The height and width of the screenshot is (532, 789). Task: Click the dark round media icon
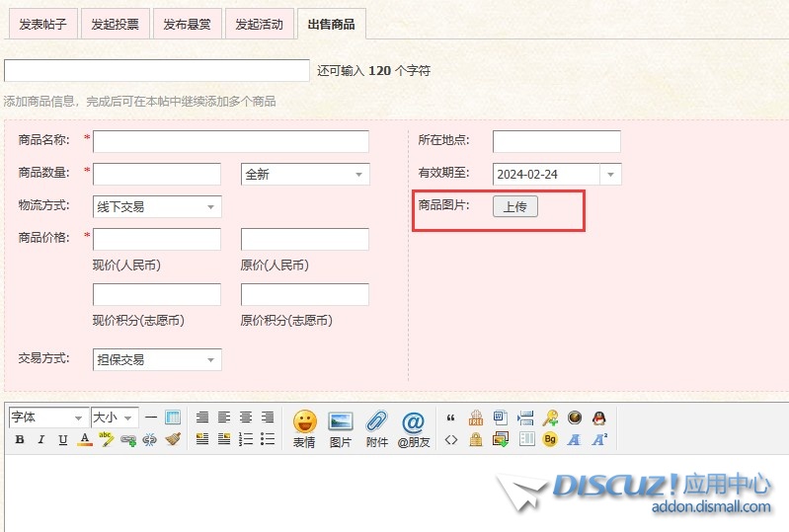[x=574, y=418]
